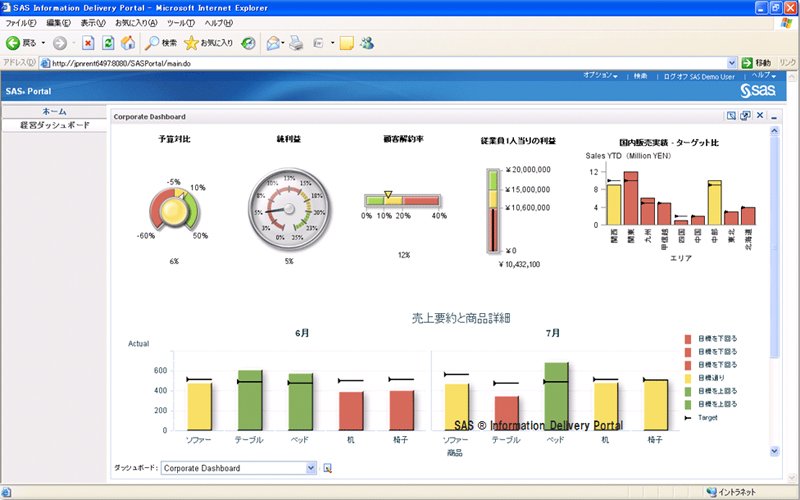Viewport: 800px width, 500px height.
Task: Click the green 移動 Go button
Action: 757,63
